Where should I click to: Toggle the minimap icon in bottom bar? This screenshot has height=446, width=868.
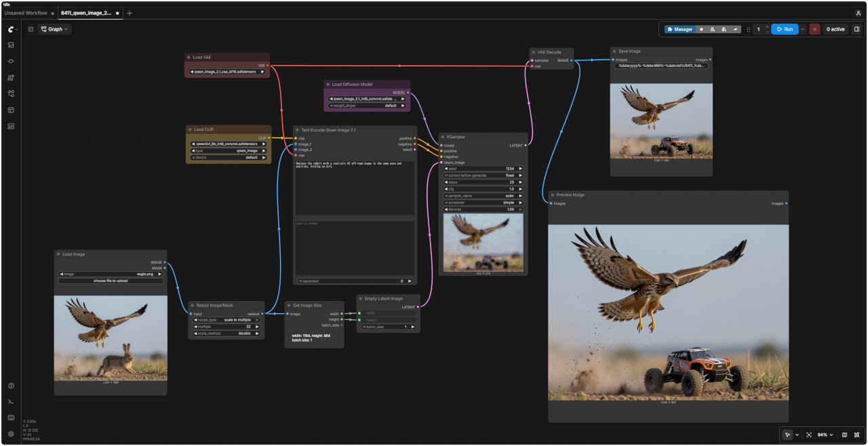point(844,434)
